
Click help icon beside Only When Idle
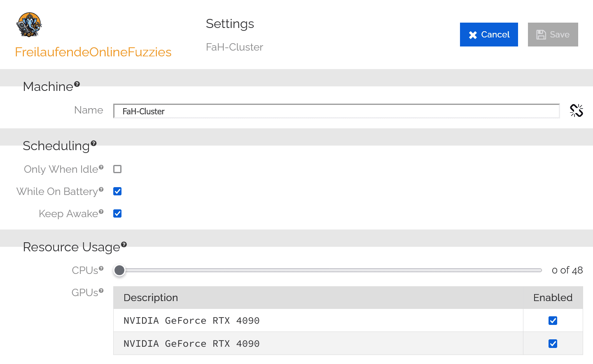coord(101,167)
